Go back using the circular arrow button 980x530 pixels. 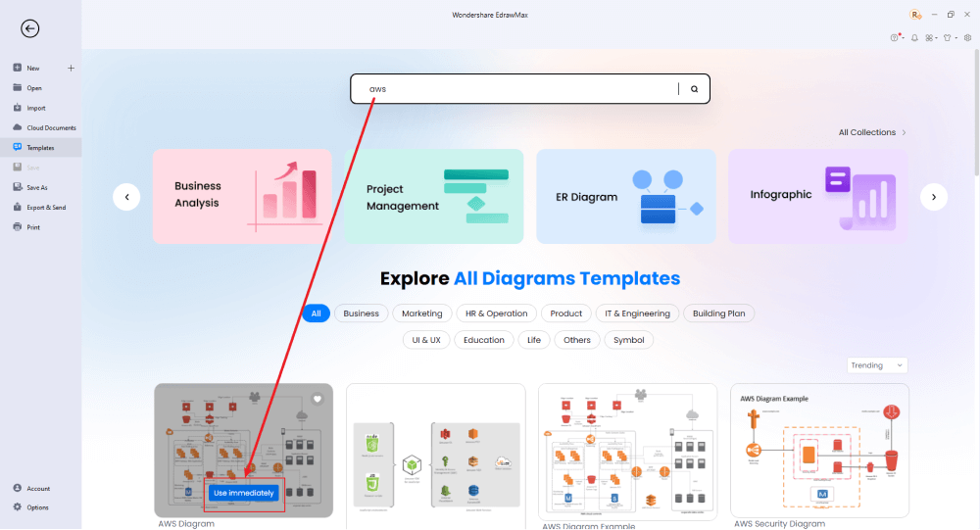pyautogui.click(x=29, y=28)
